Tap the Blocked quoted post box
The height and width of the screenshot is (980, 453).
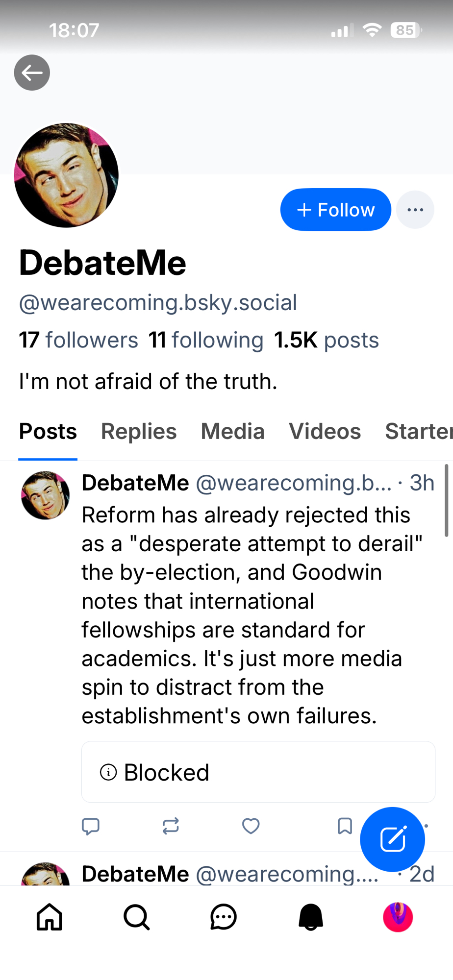pos(258,772)
